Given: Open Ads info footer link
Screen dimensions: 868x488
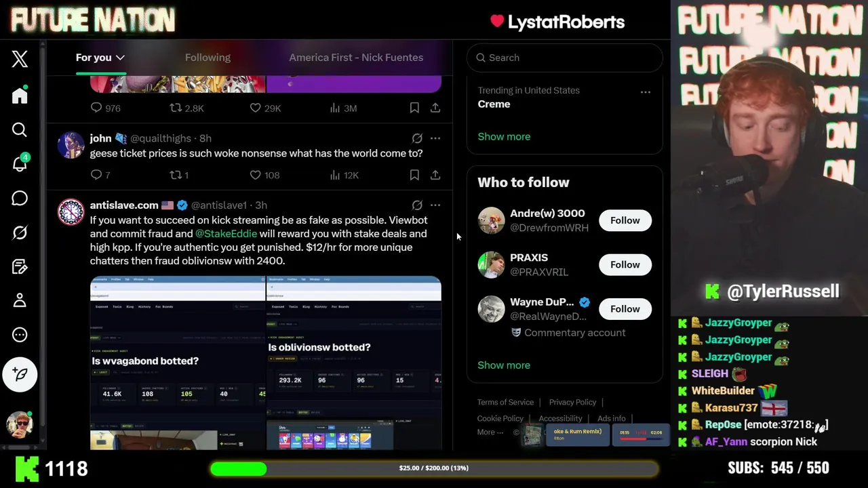Looking at the screenshot, I should (611, 418).
